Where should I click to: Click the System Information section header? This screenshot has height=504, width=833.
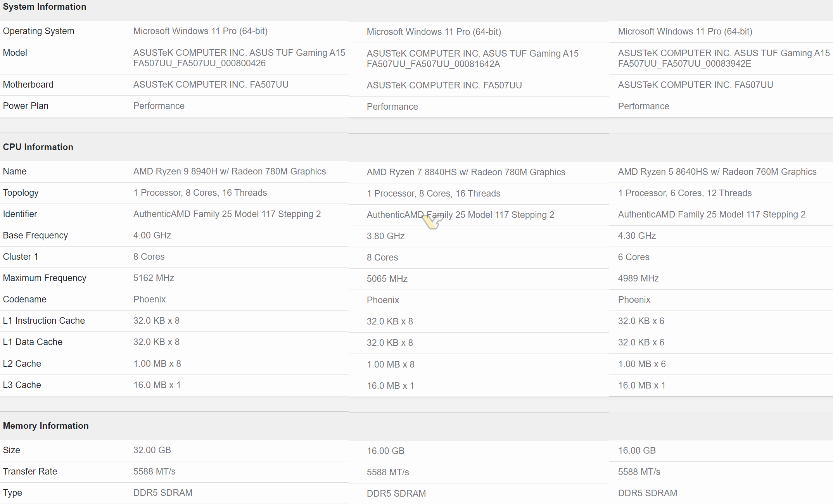click(45, 7)
